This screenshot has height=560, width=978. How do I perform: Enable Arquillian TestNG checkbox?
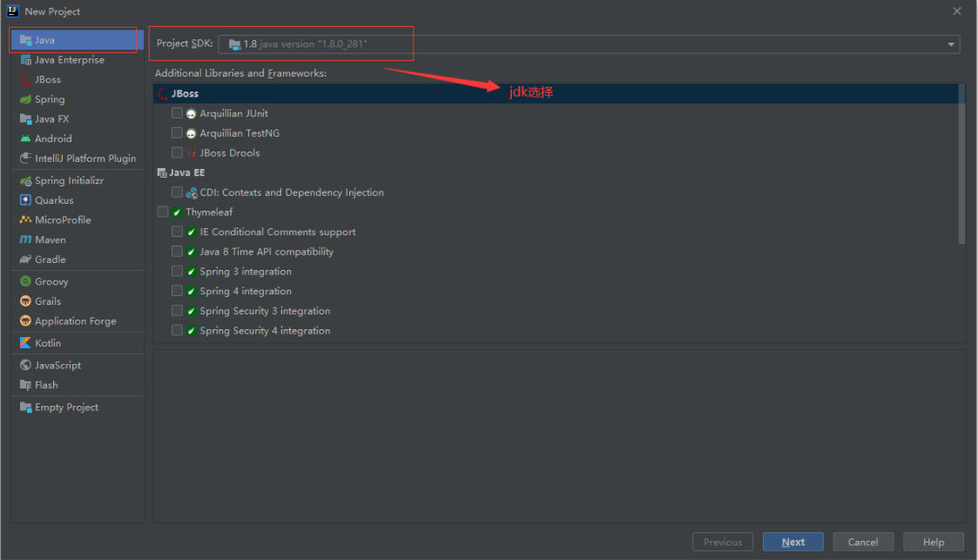pyautogui.click(x=177, y=133)
